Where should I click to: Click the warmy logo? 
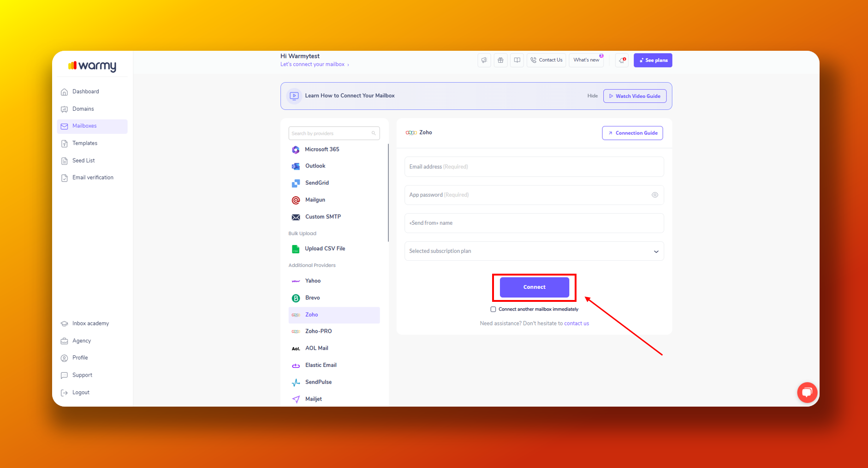pos(92,66)
